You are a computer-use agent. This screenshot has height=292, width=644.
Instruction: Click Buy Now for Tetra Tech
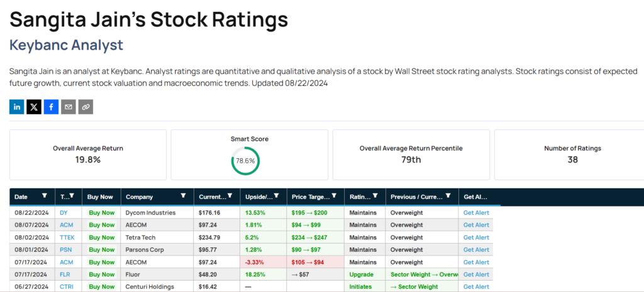click(x=102, y=237)
